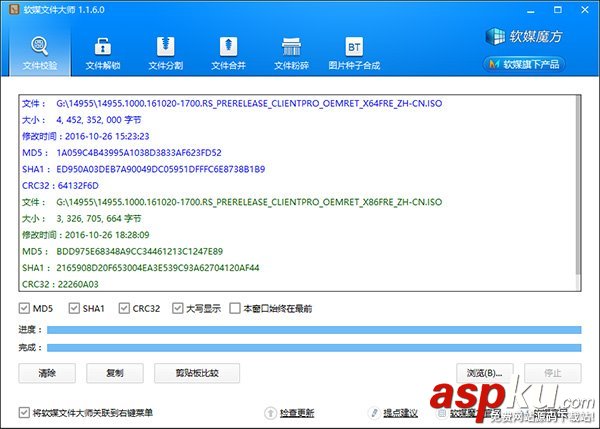Image resolution: width=600 pixels, height=429 pixels.
Task: Disable 大写显示 uppercase display checkbox
Action: (x=178, y=308)
